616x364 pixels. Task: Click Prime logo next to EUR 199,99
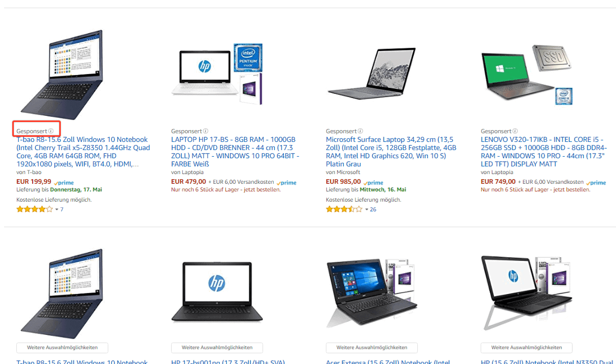[64, 182]
